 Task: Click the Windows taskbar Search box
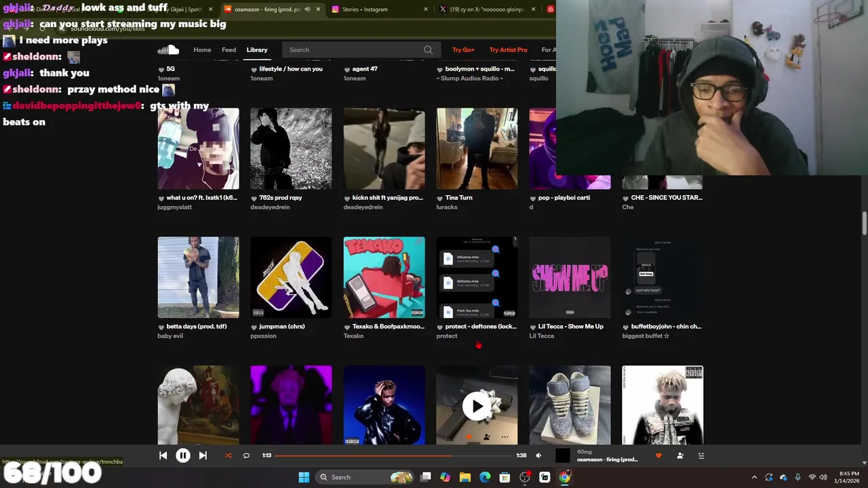(x=365, y=477)
